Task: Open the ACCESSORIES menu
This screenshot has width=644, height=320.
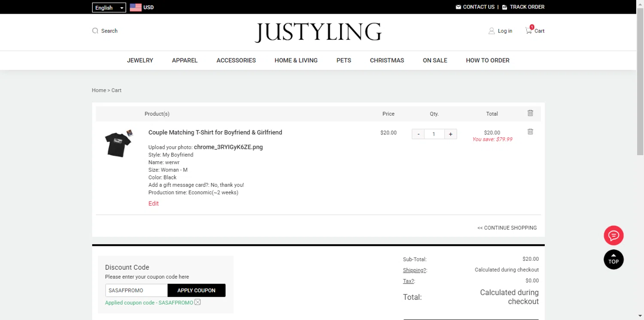Action: click(x=236, y=60)
